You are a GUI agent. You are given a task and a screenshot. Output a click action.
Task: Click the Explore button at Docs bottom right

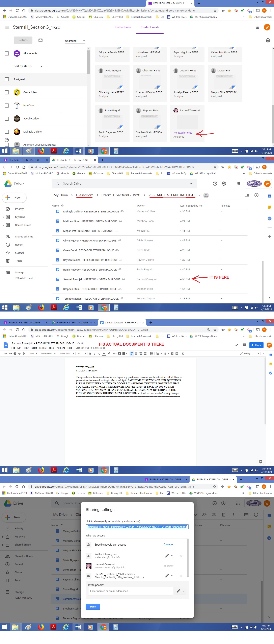tap(261, 461)
